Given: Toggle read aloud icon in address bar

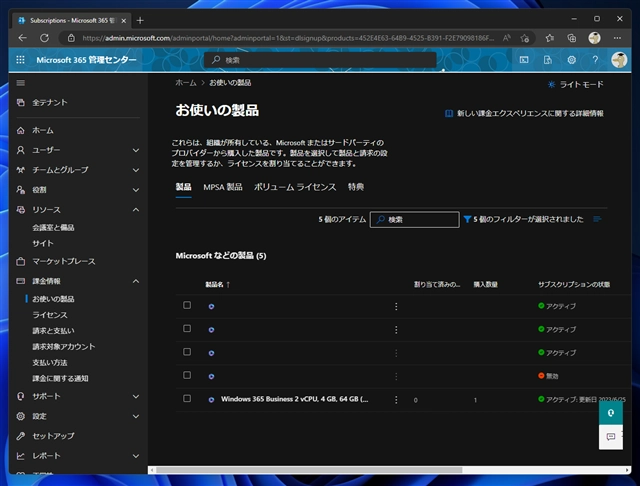Looking at the screenshot, I should pyautogui.click(x=507, y=38).
